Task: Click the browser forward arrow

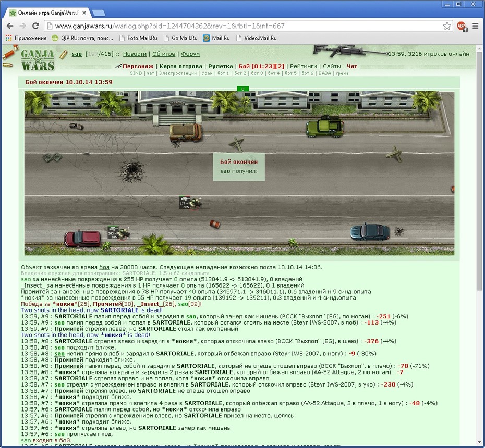Action: [22, 26]
